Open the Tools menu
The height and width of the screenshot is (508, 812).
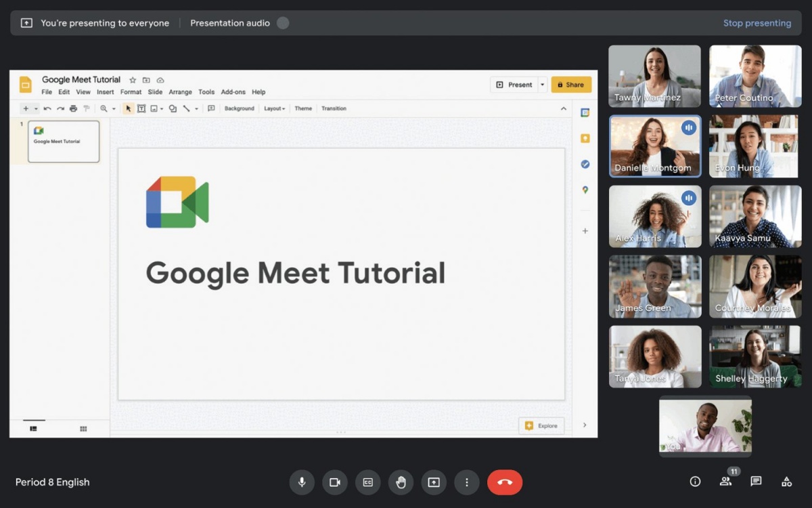pyautogui.click(x=206, y=92)
